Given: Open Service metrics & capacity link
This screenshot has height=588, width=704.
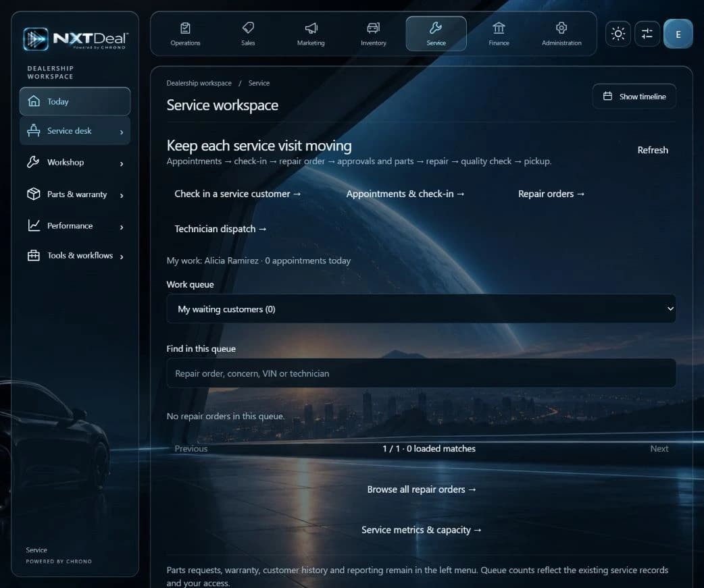Looking at the screenshot, I should coord(421,530).
